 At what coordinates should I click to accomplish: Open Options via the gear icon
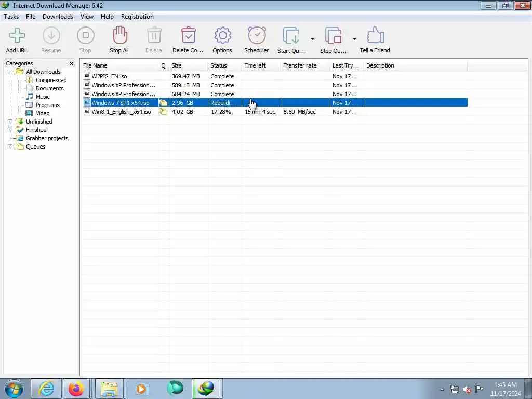(222, 36)
